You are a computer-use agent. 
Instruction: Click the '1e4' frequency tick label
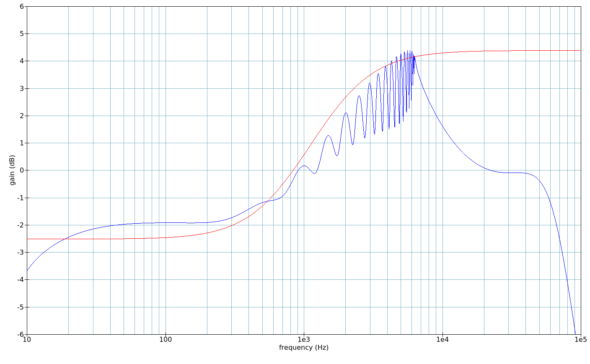(442, 339)
